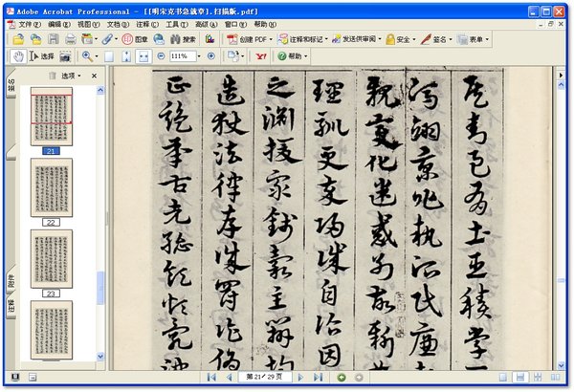Open the Zoom tool dropdown arrow
The image size is (574, 392).
[97, 56]
